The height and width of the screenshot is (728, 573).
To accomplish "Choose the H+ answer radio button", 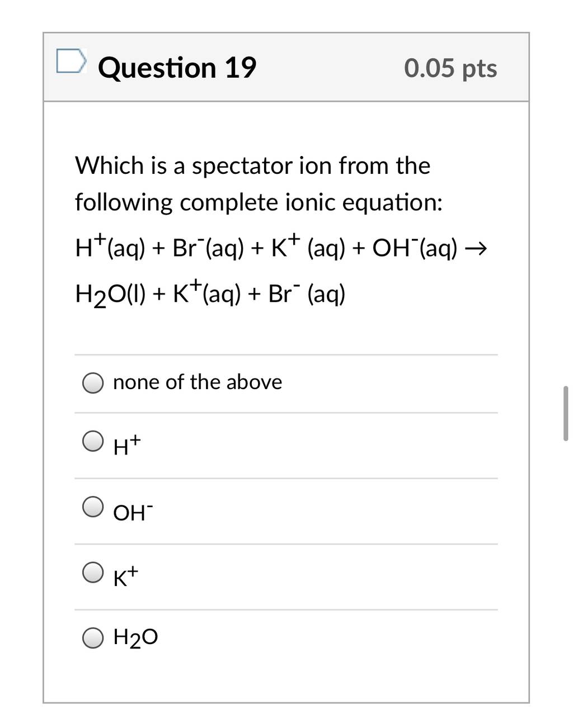I will (93, 441).
